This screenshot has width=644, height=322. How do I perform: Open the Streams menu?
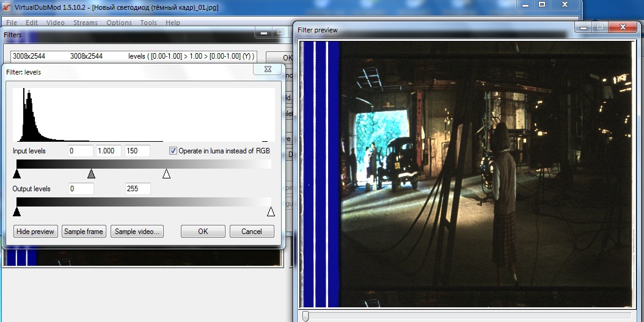(85, 23)
